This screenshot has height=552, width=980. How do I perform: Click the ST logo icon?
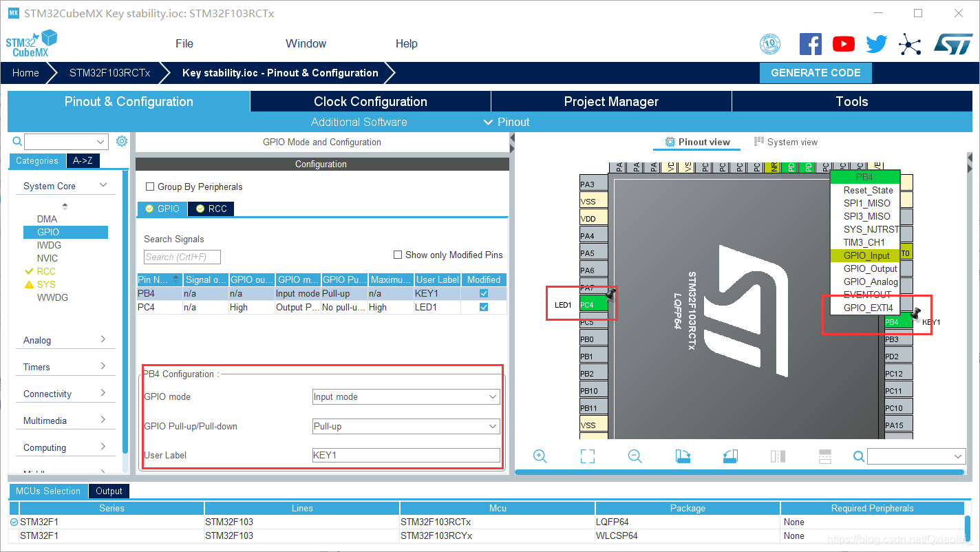pos(952,44)
